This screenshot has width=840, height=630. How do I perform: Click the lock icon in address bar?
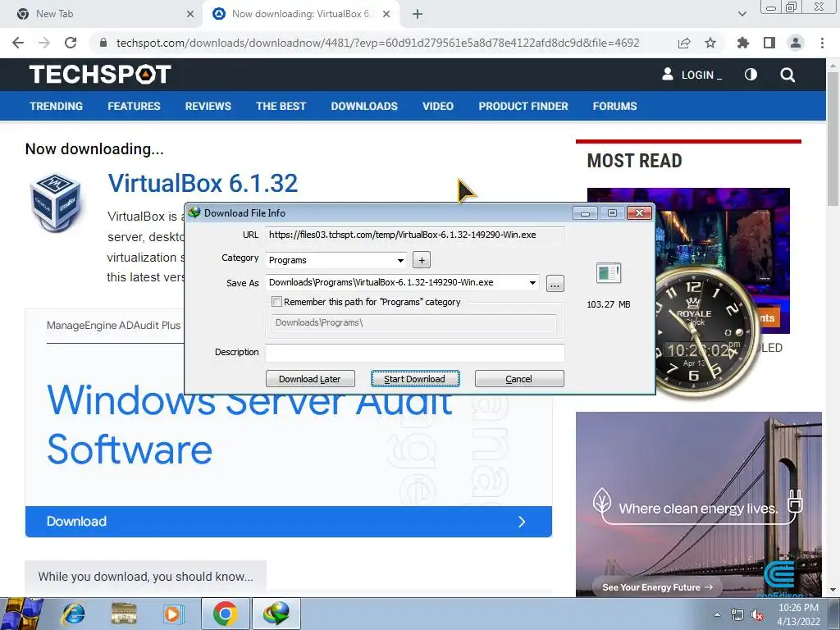coord(103,43)
